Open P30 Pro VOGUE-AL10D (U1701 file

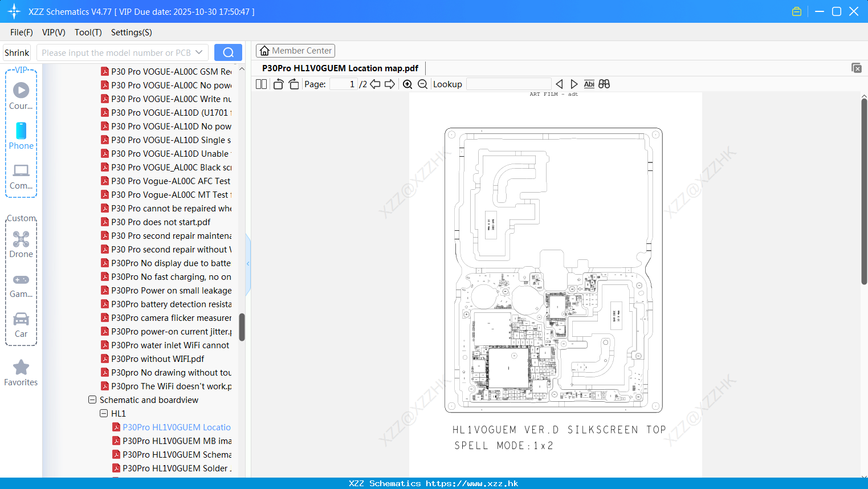(x=166, y=112)
